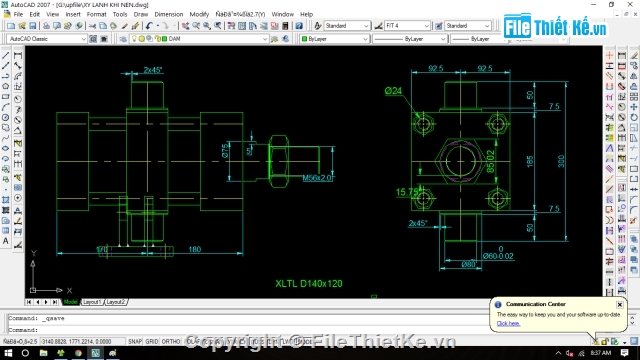Toggle layer DAM lock icon
This screenshot has height=360, width=640.
(158, 39)
